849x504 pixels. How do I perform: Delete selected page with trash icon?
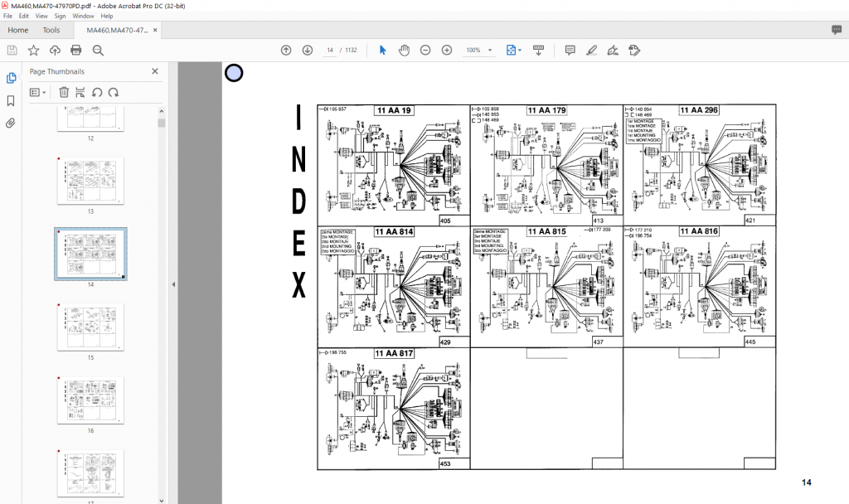64,93
